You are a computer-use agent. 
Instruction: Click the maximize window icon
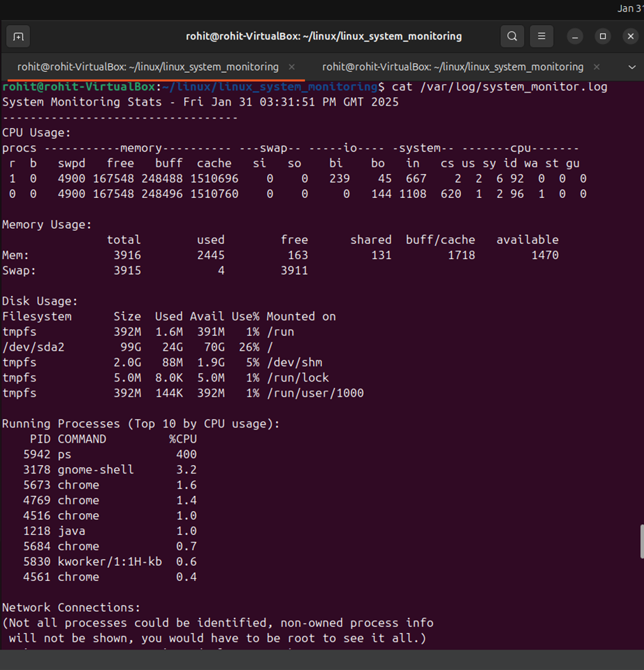tap(604, 36)
